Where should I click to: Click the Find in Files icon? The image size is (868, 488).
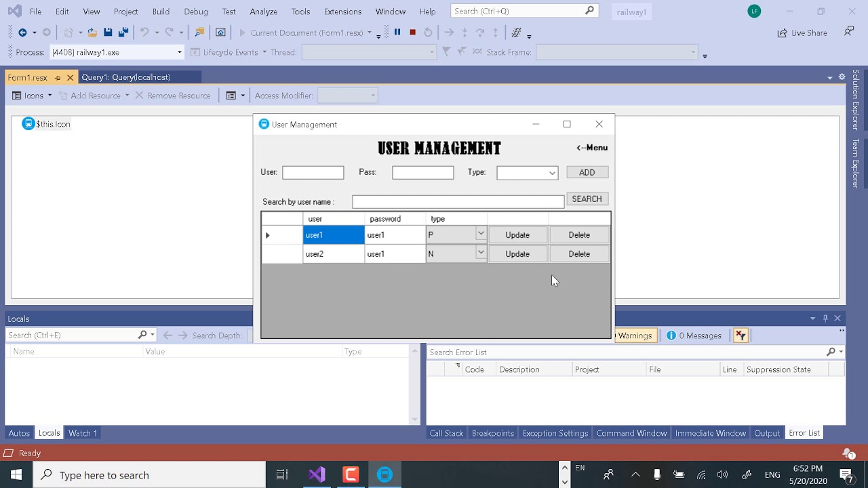(199, 33)
